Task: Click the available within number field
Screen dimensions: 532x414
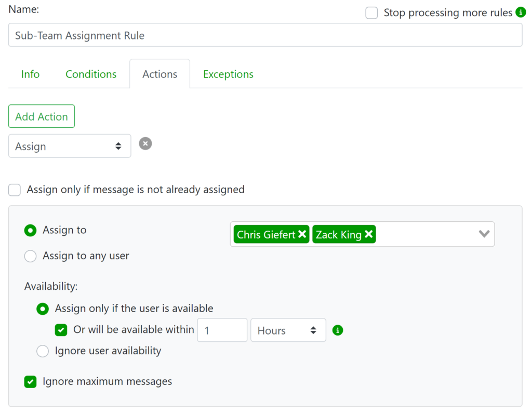Action: pos(222,330)
